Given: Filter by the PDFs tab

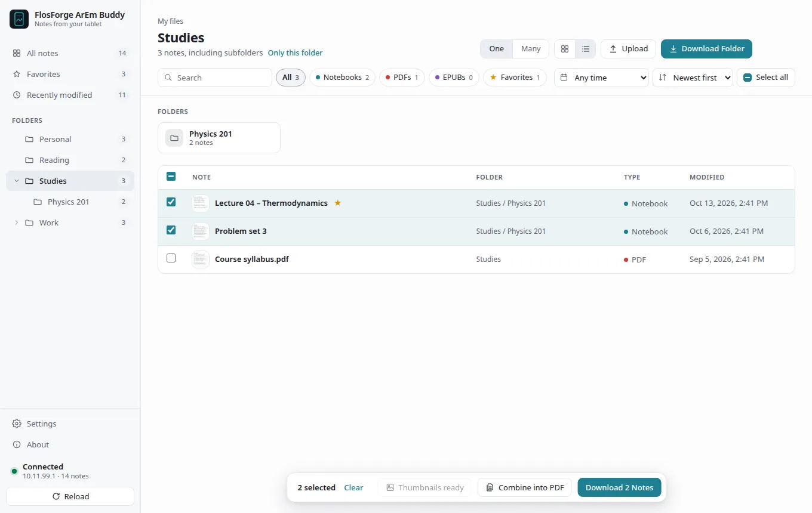Looking at the screenshot, I should 402,78.
